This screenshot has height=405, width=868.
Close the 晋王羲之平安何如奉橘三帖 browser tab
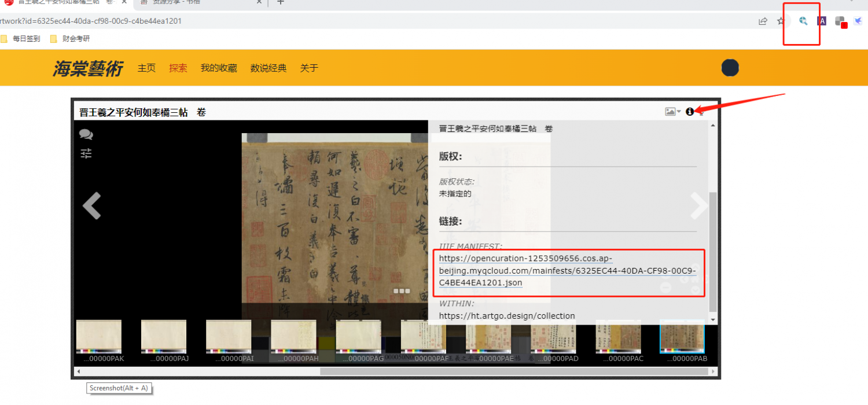coord(124,2)
